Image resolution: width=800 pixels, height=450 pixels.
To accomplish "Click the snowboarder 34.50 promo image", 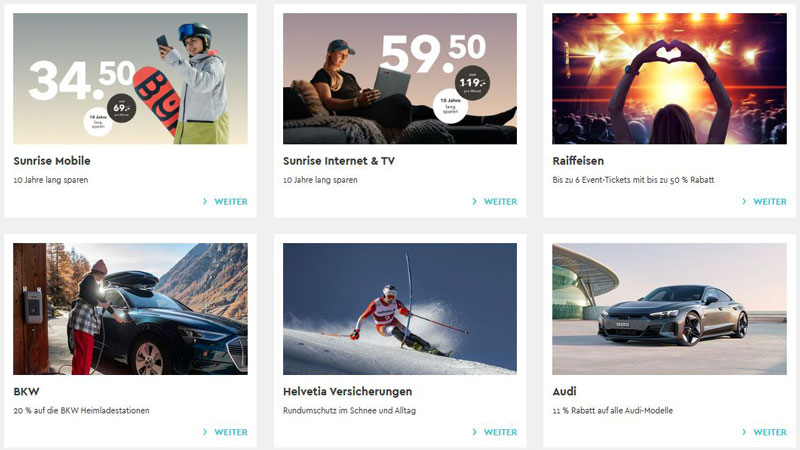I will pos(131,79).
